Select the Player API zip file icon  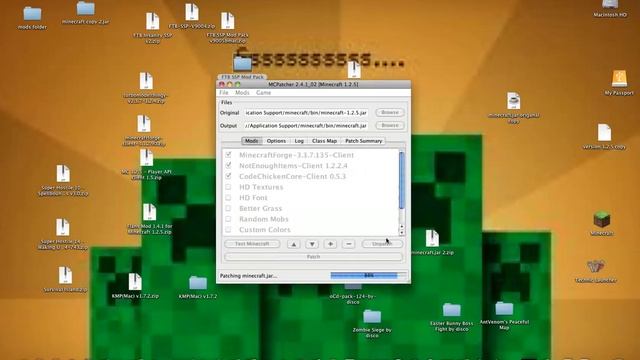click(146, 158)
